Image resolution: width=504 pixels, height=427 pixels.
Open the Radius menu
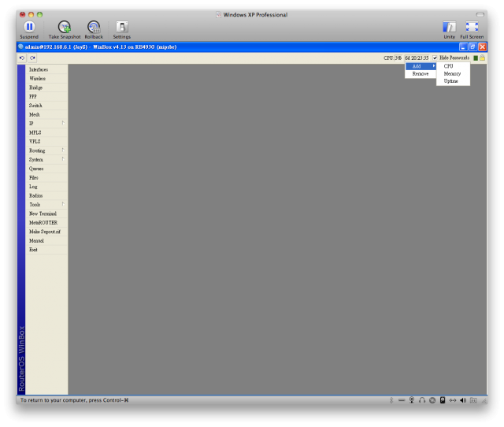(46, 195)
